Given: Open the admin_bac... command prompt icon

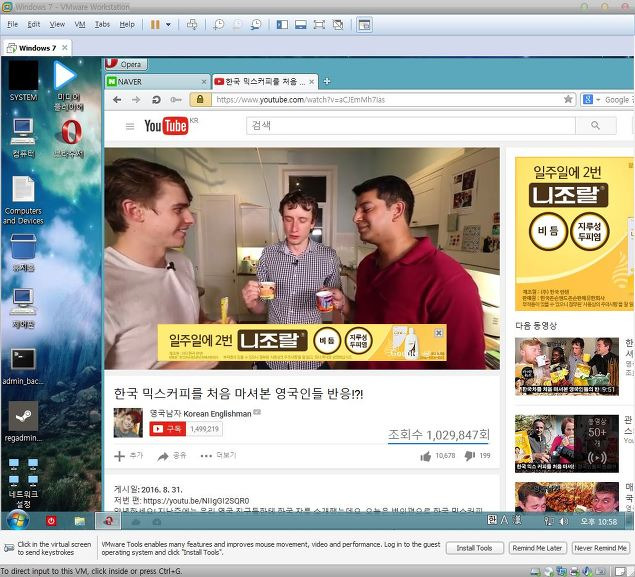Looking at the screenshot, I should (23, 366).
